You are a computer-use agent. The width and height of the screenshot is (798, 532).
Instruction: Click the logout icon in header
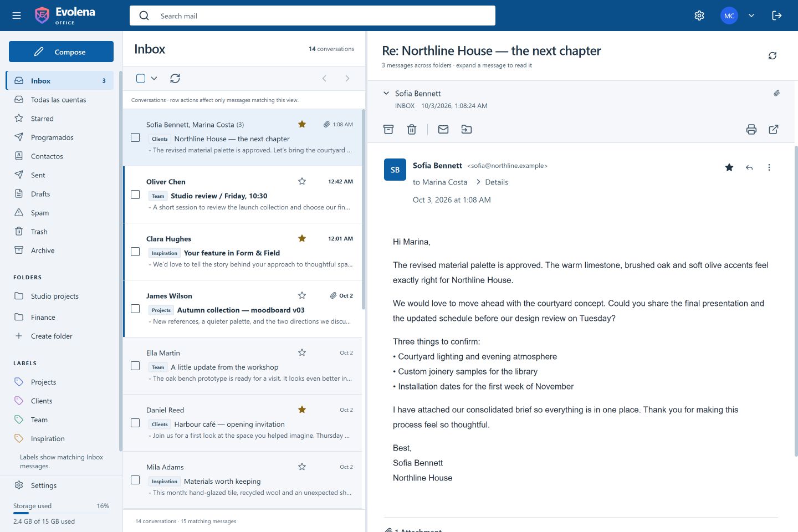tap(777, 16)
